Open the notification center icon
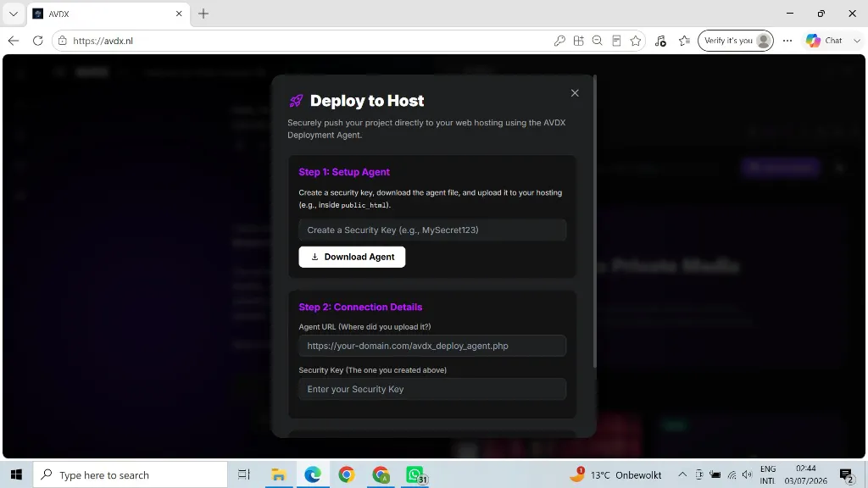The height and width of the screenshot is (488, 868). click(x=847, y=474)
